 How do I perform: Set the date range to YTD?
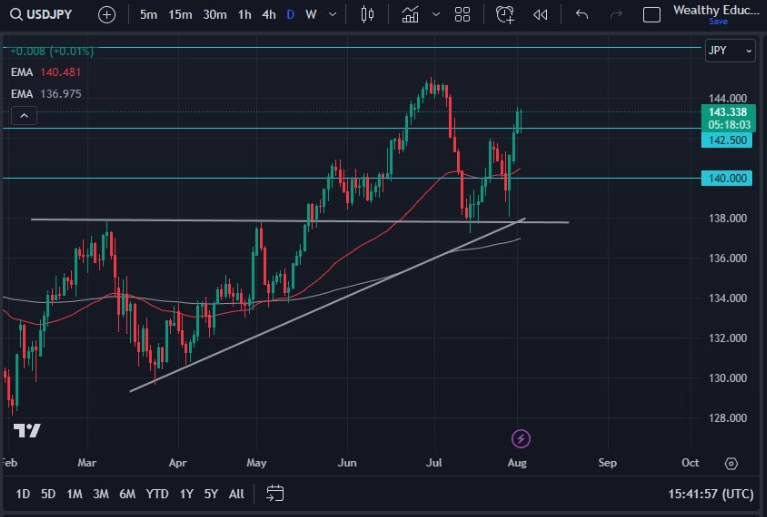(x=157, y=494)
